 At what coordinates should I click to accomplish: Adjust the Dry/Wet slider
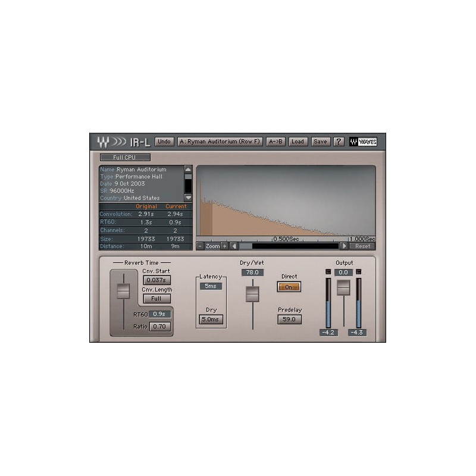(252, 295)
